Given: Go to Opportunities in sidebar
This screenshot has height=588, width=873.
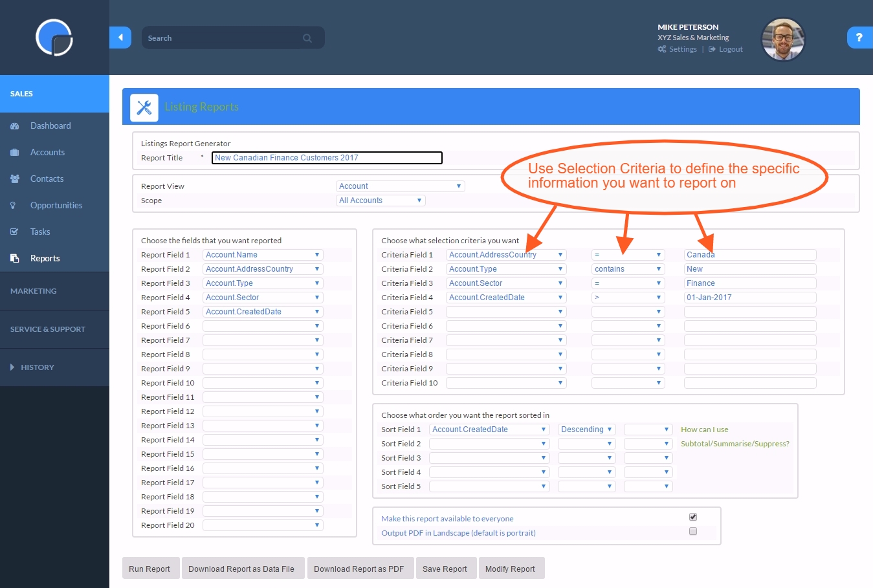Looking at the screenshot, I should click(56, 206).
